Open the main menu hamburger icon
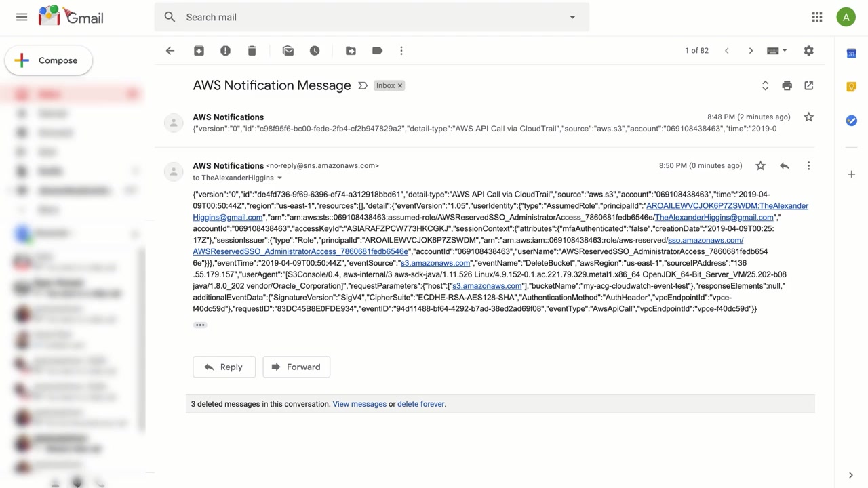868x488 pixels. tap(22, 17)
